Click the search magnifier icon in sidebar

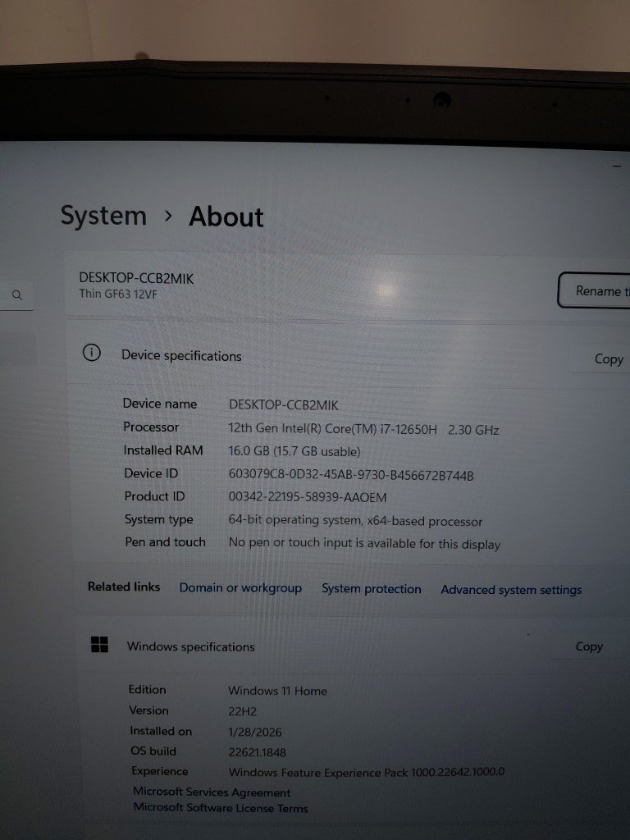[x=17, y=295]
